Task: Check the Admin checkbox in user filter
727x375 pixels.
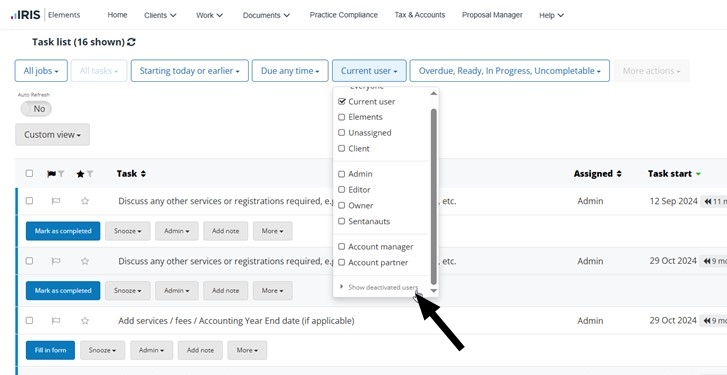Action: coord(342,174)
